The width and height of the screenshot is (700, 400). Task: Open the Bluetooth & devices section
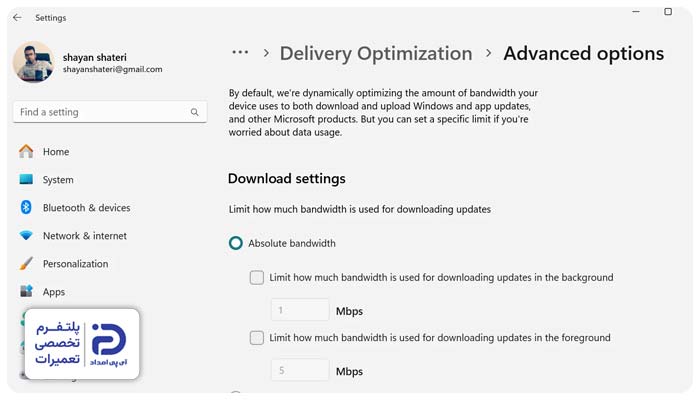pos(87,208)
